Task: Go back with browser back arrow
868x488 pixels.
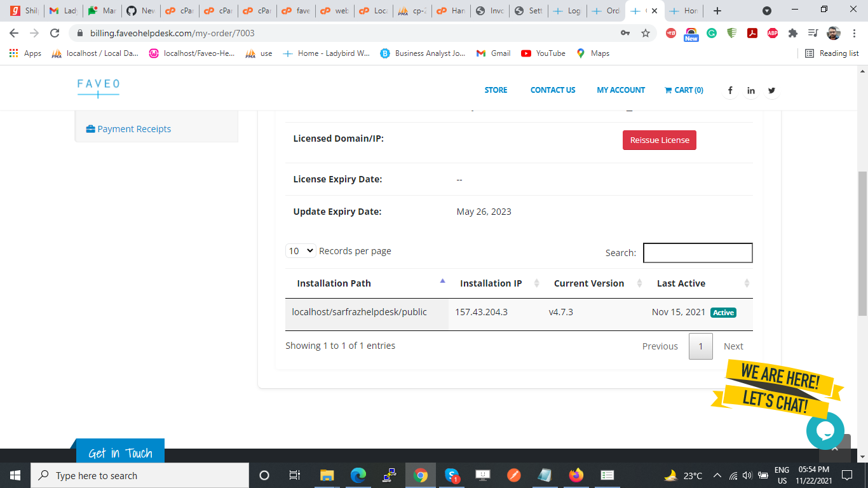Action: (x=14, y=33)
